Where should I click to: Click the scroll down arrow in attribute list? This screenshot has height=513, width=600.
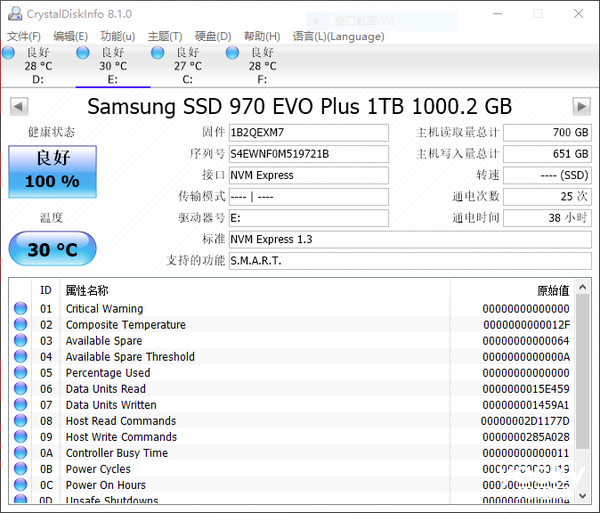coord(583,496)
